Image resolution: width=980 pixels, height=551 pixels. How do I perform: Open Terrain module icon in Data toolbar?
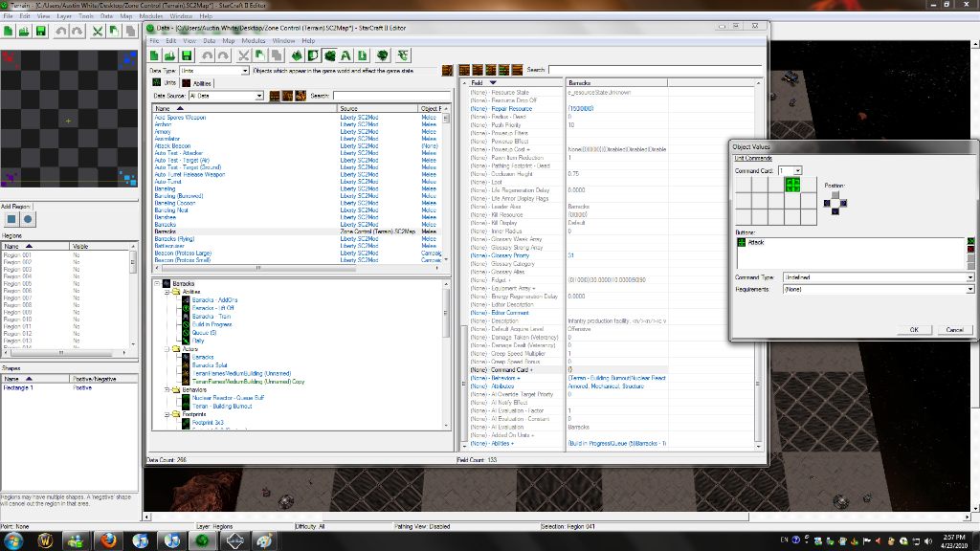[x=297, y=55]
